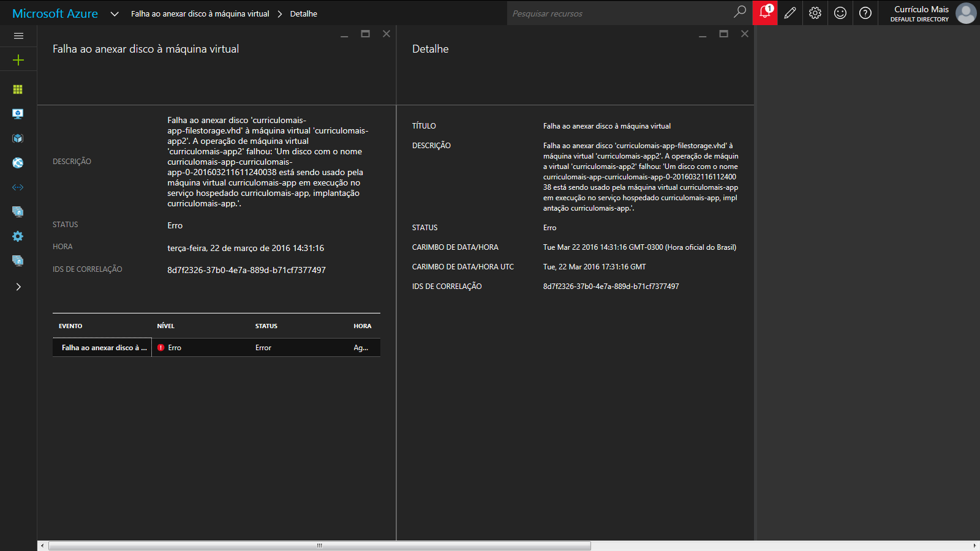Maximize the 'Falha ao anexar disco' blade
Viewport: 980px width, 551px height.
tap(366, 34)
